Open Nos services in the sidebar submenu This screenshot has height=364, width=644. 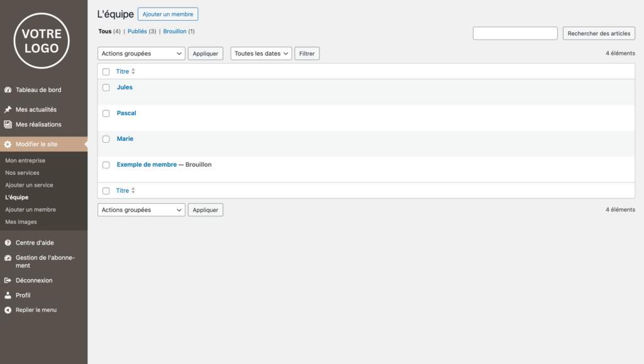pos(22,173)
